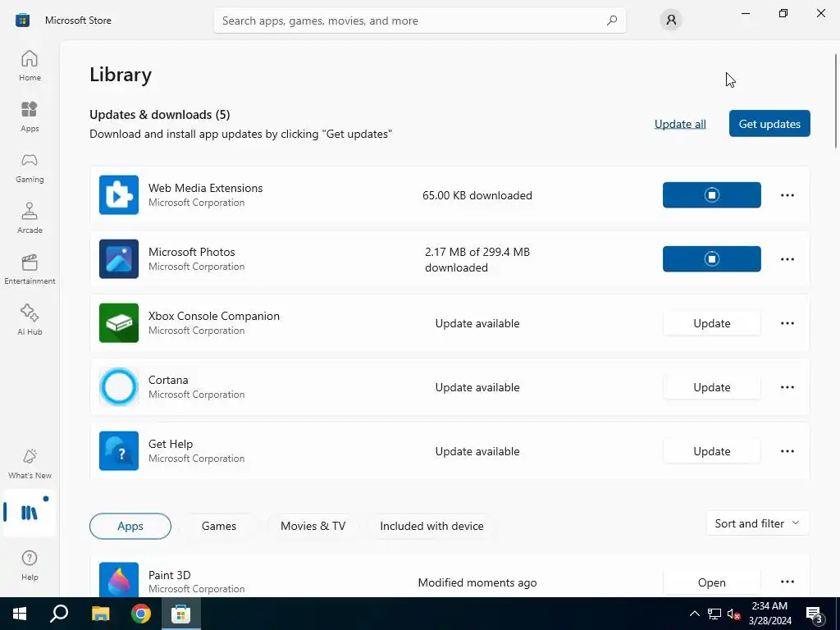Stop the Microsoft Photos download
Image resolution: width=840 pixels, height=630 pixels.
[711, 258]
